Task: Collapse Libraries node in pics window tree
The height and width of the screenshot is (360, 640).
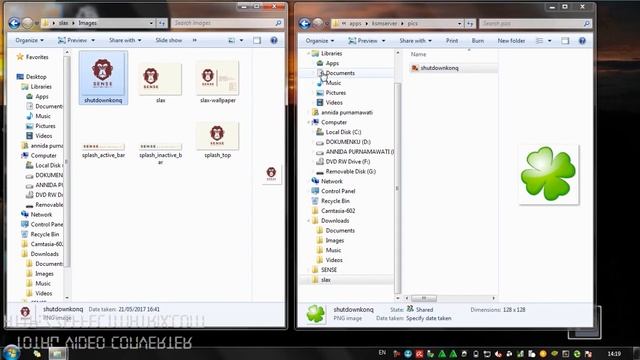Action: [309, 53]
